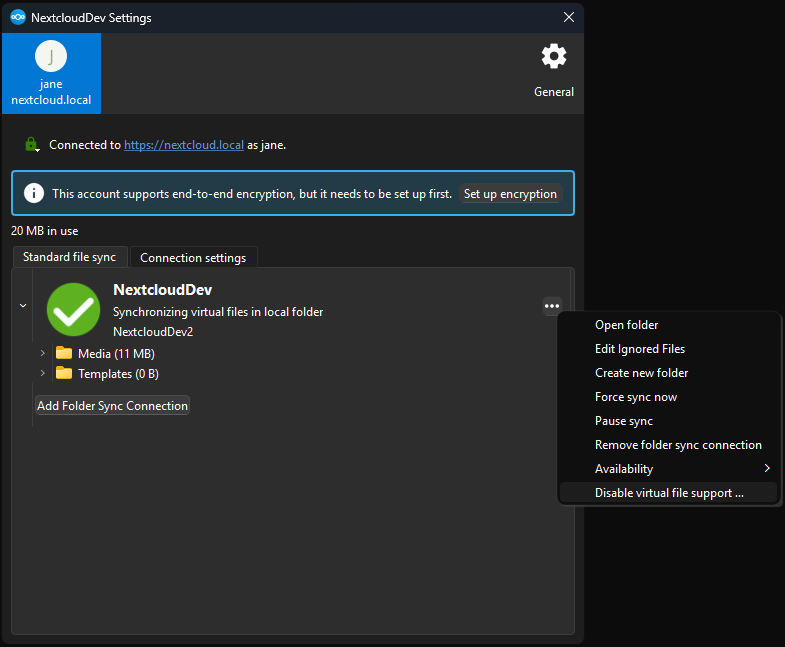This screenshot has width=785, height=647.
Task: Choose Open folder from menu
Action: (668, 325)
